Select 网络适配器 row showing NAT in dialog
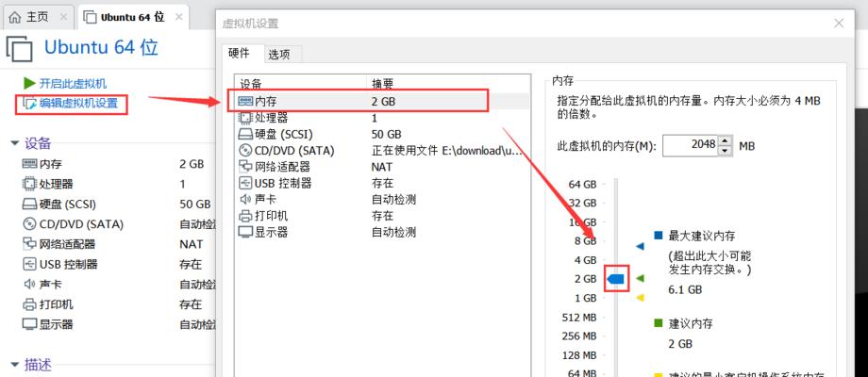This screenshot has width=868, height=377. click(381, 167)
